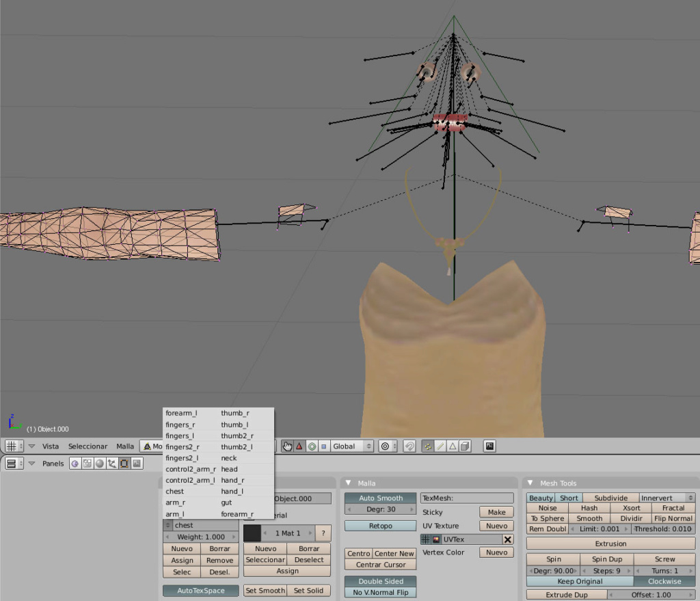The image size is (700, 601).
Task: Click the Limit: 0.001 field
Action: tap(600, 529)
